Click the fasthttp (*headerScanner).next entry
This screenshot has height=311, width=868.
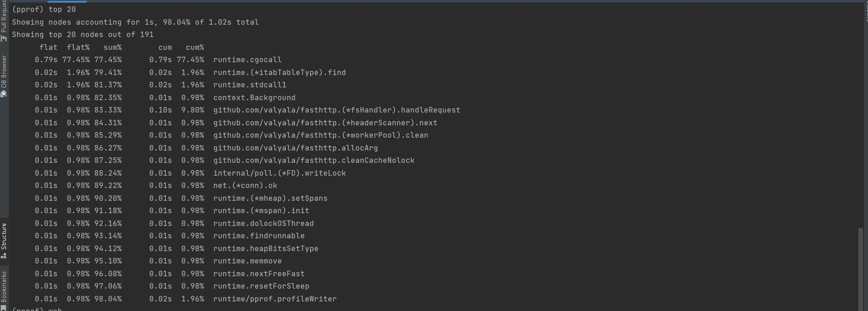[325, 123]
